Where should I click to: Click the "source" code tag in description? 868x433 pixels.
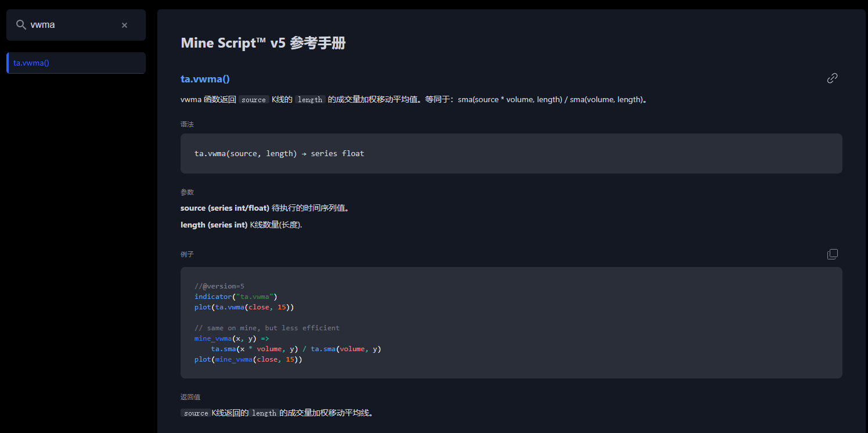tap(254, 100)
